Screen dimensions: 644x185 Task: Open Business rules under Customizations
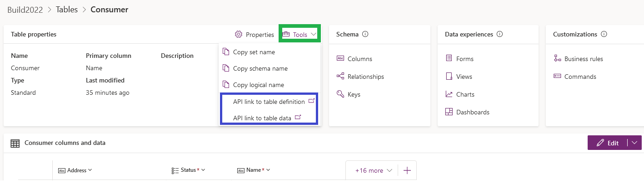pyautogui.click(x=584, y=59)
